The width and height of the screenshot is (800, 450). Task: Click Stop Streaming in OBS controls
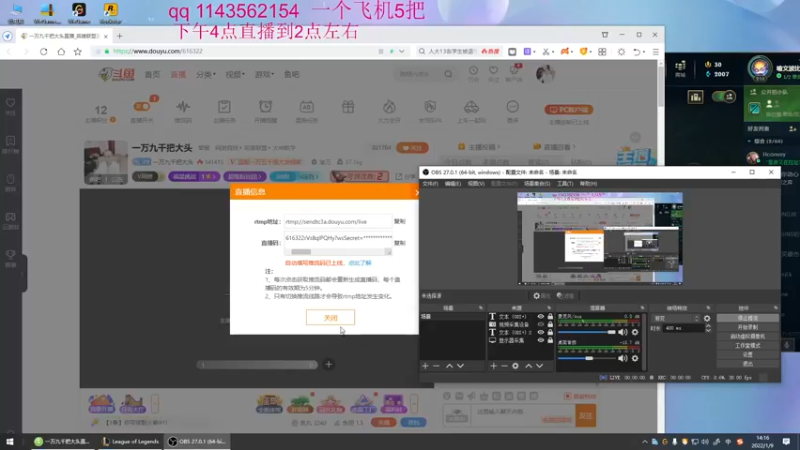coord(747,318)
